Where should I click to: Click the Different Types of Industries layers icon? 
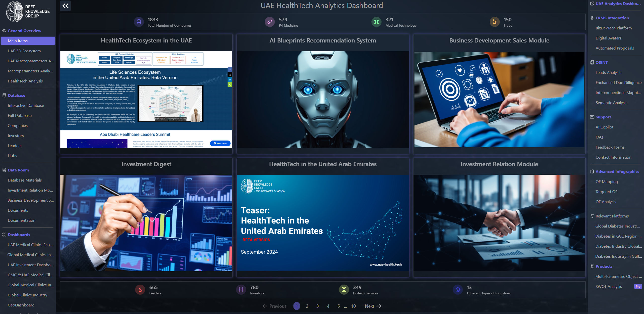click(x=458, y=290)
